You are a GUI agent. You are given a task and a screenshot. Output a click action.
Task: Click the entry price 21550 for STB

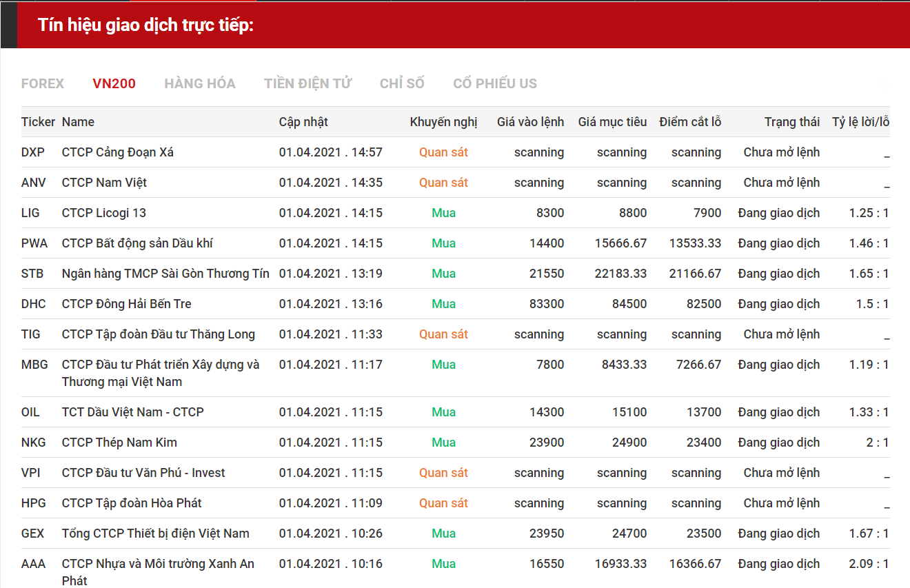click(x=547, y=274)
